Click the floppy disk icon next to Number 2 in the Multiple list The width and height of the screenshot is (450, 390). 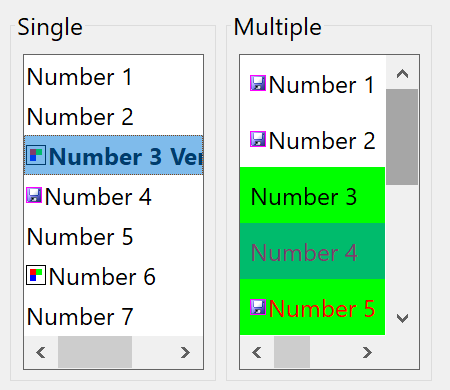[258, 139]
